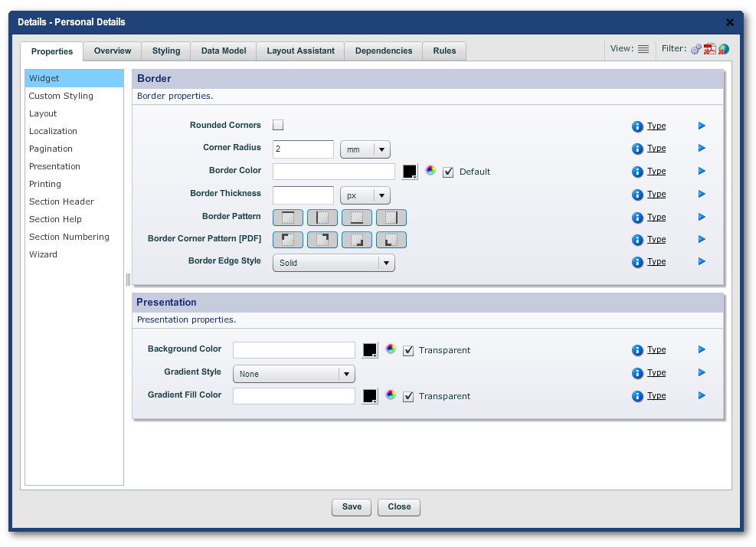Image resolution: width=756 pixels, height=547 pixels.
Task: Open the Corner Radius mm unit dropdown
Action: (x=365, y=149)
